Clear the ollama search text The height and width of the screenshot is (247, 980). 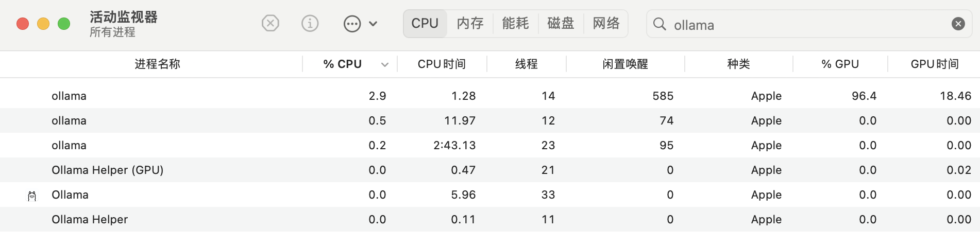coord(958,24)
